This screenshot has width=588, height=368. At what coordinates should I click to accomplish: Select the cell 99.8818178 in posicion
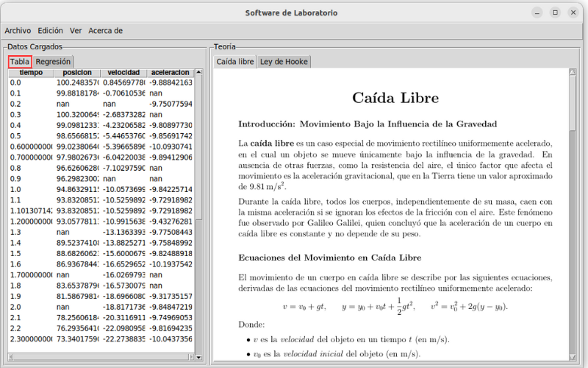(x=77, y=93)
